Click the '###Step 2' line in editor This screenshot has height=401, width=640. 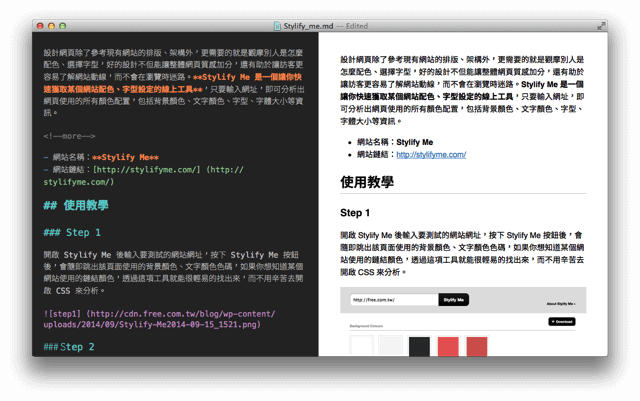click(x=69, y=347)
